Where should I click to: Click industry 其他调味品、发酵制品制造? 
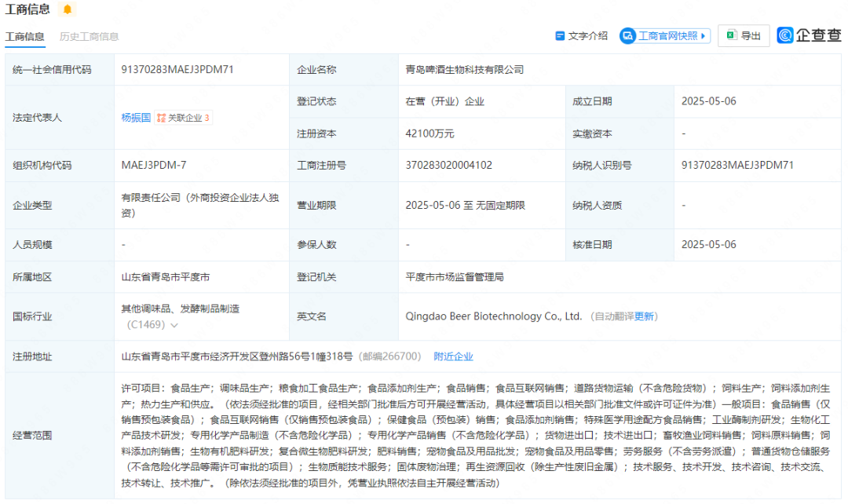180,309
